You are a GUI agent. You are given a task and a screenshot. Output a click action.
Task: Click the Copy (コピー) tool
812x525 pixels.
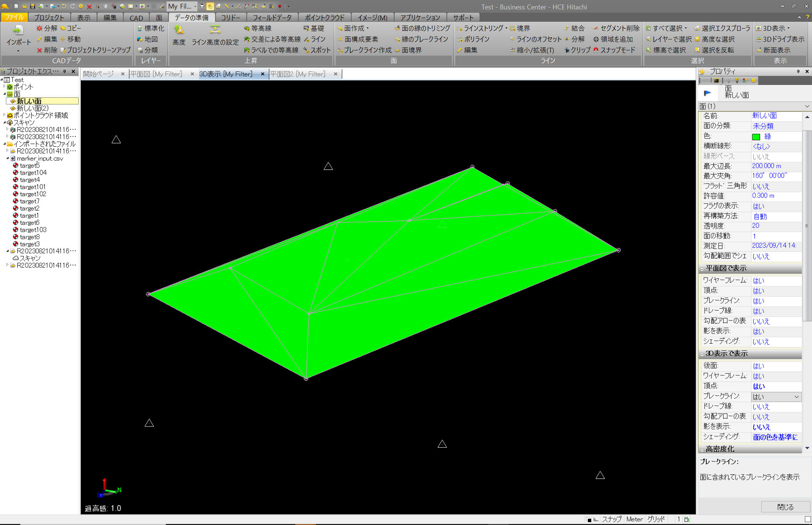tap(71, 28)
